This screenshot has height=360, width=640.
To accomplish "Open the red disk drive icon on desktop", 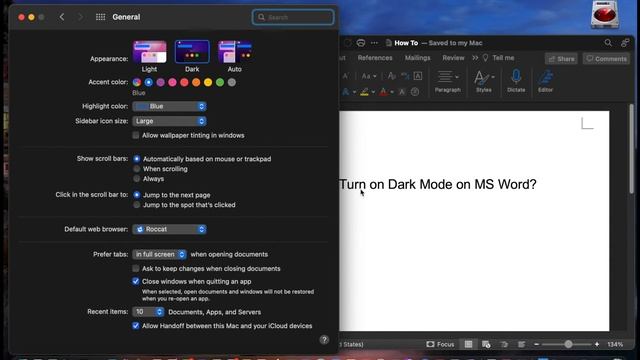I will tap(604, 15).
